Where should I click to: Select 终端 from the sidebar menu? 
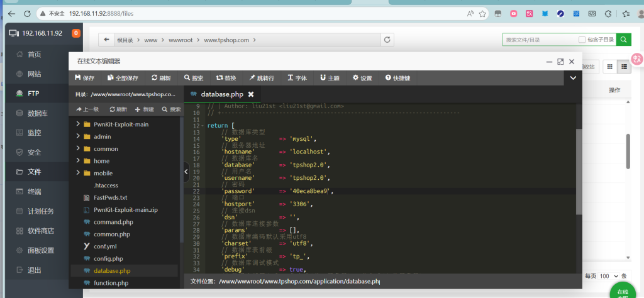point(34,192)
